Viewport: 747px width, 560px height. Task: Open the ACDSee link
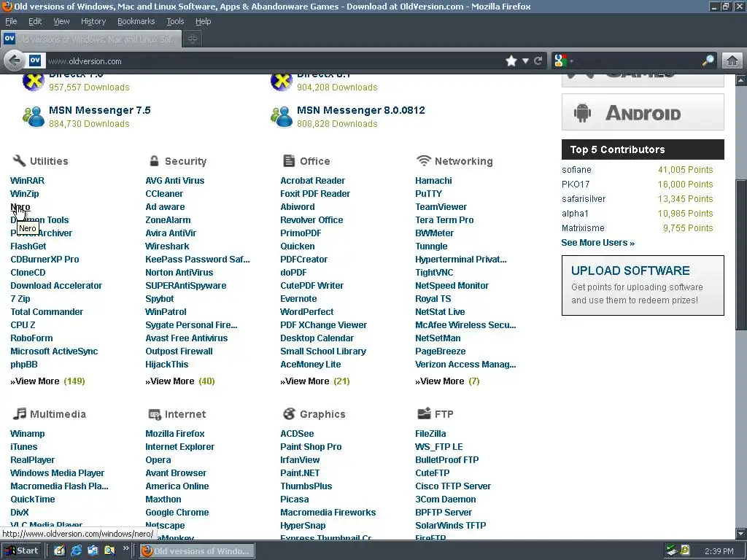pyautogui.click(x=298, y=433)
